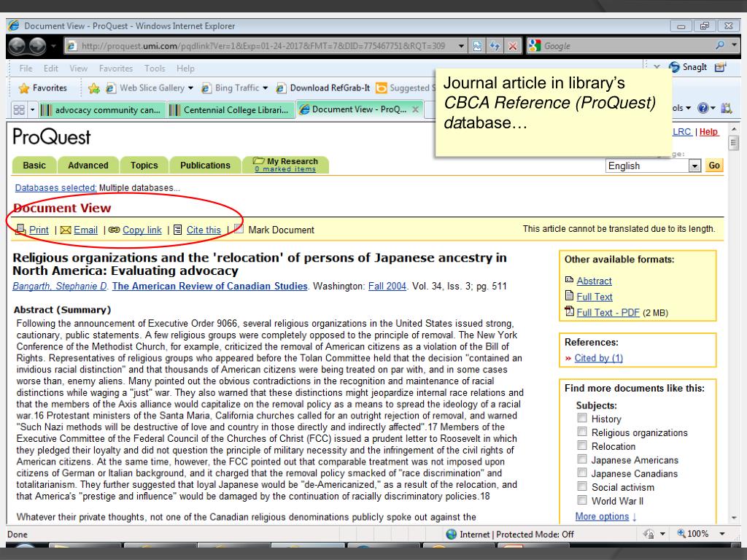Expand the Web Slice Gallery dropdown
Screen dimensions: 747x560
click(x=190, y=88)
